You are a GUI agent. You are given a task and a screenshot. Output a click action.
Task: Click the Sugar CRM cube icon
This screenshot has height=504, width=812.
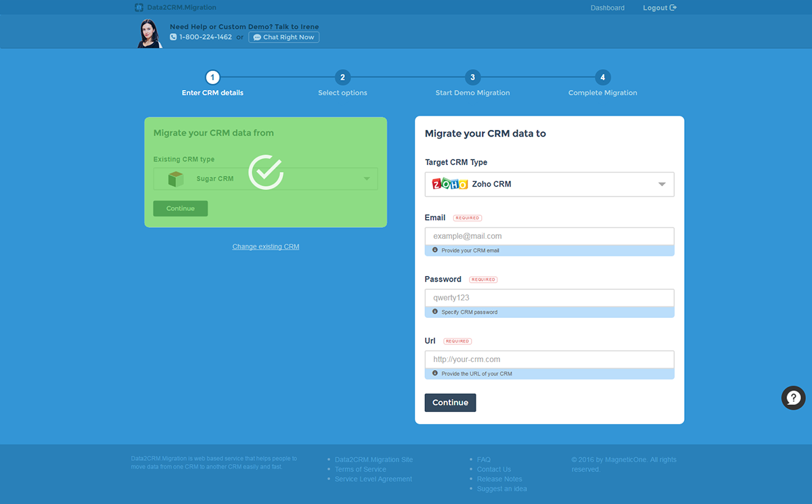coord(176,179)
